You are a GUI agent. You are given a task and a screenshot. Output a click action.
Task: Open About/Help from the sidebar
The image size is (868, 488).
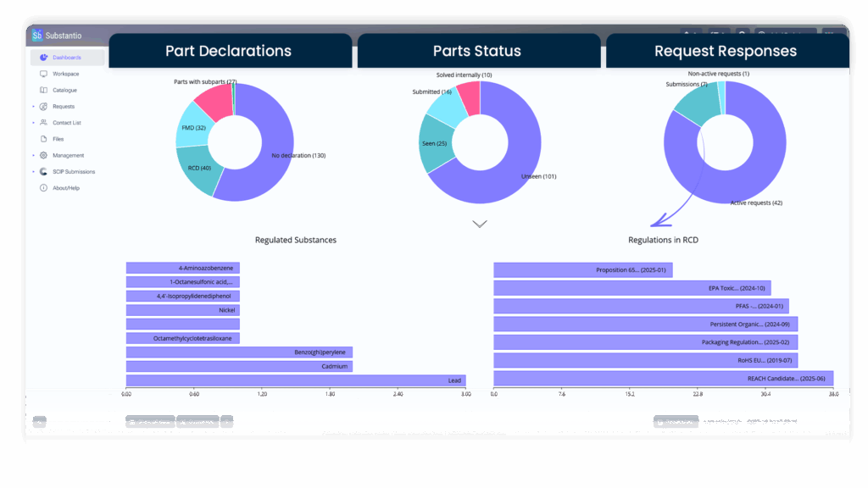(43, 187)
